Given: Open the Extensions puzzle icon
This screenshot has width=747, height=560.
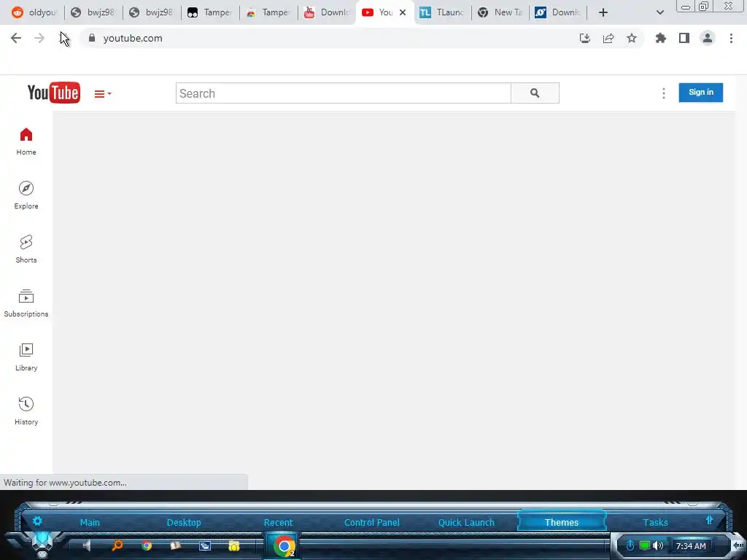Looking at the screenshot, I should point(661,38).
